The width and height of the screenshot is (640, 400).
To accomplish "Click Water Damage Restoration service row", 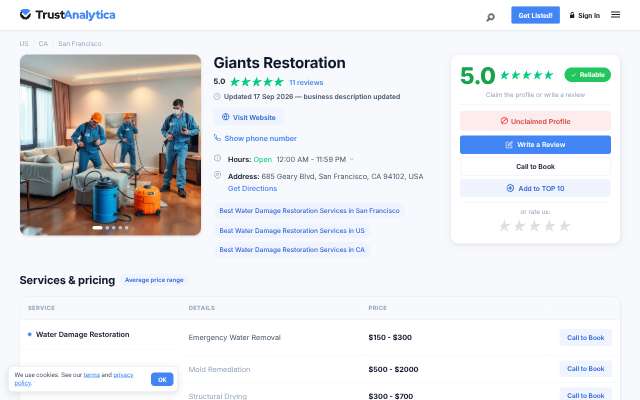I will [x=82, y=334].
